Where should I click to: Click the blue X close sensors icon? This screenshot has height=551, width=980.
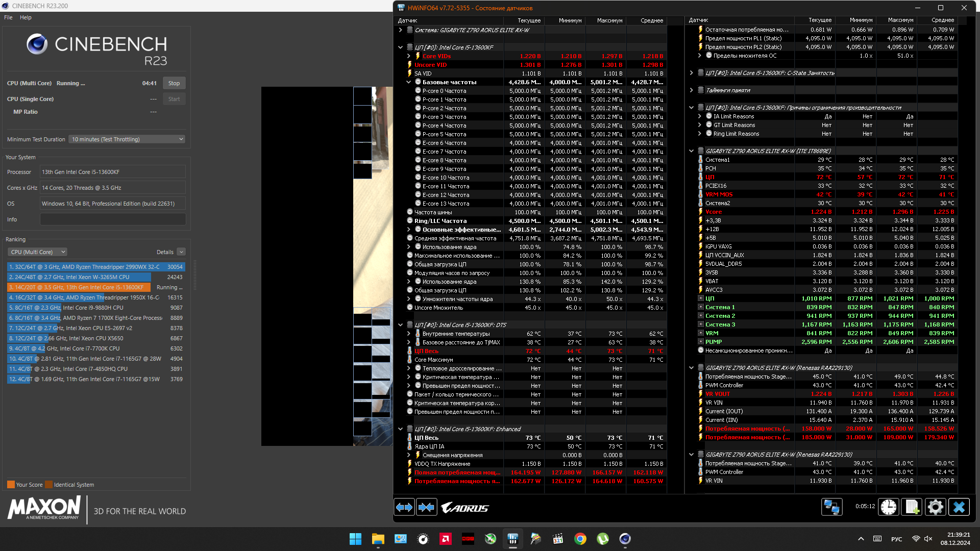coord(959,507)
